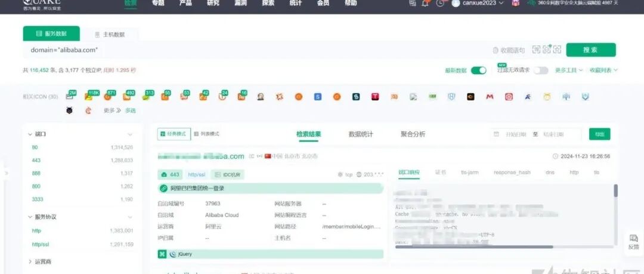Open the history clock icon in header

440,4
